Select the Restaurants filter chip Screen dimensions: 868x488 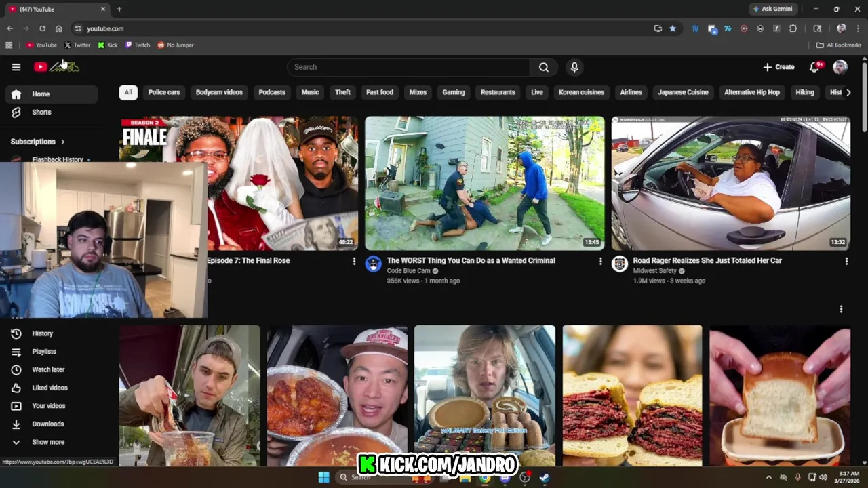coord(498,92)
